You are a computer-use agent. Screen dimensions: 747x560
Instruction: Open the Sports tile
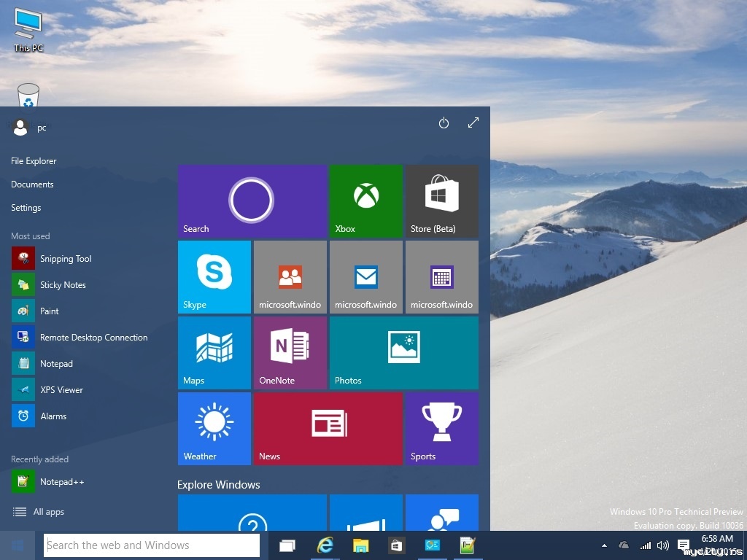[x=441, y=429]
